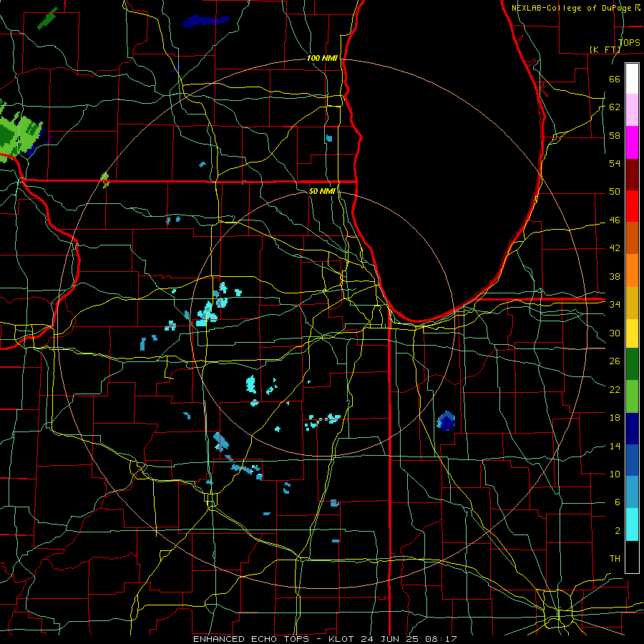Click the yellow legend swatch
The image size is (644, 644).
[x=632, y=333]
